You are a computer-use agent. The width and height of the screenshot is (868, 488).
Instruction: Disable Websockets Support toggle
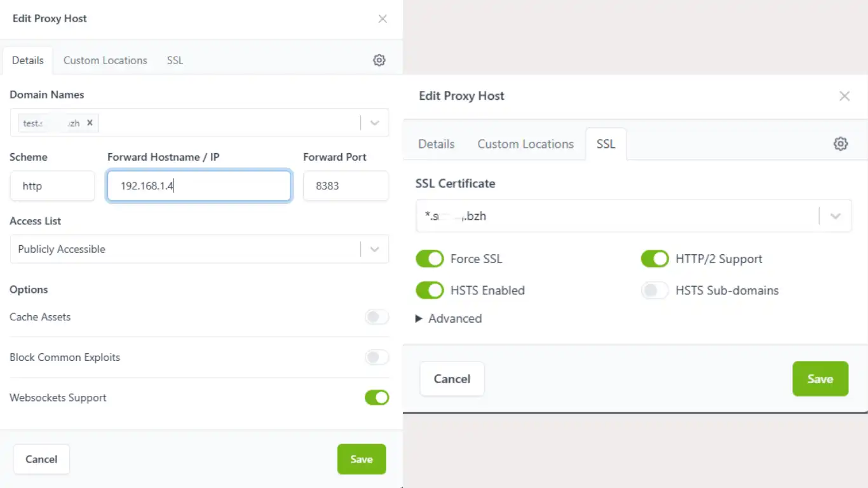point(377,398)
